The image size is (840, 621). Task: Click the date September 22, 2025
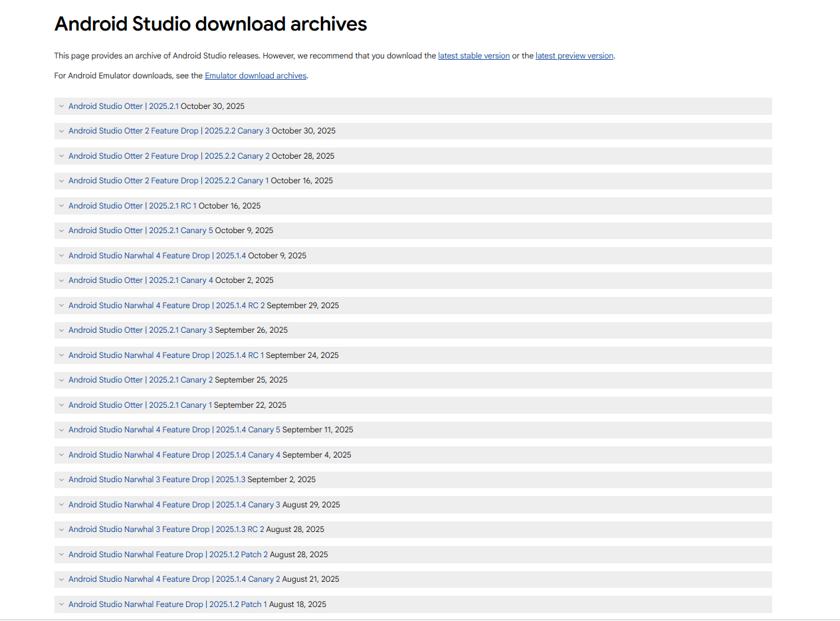tap(251, 405)
